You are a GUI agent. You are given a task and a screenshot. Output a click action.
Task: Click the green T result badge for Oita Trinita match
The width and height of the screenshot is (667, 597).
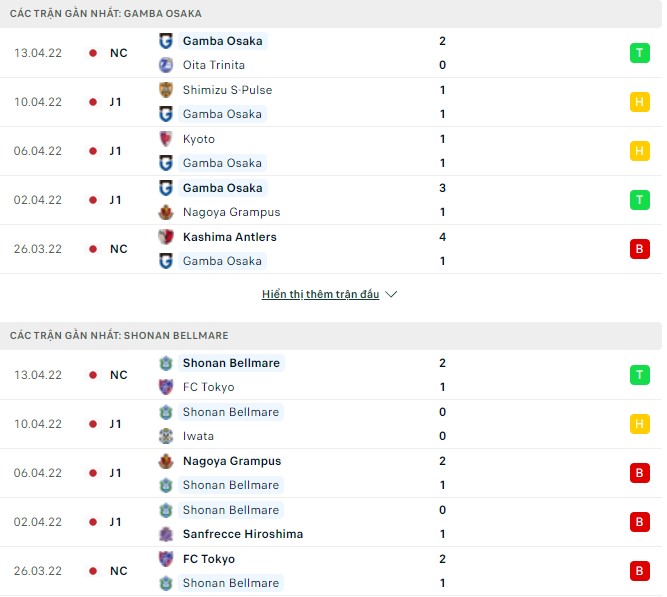[x=639, y=53]
